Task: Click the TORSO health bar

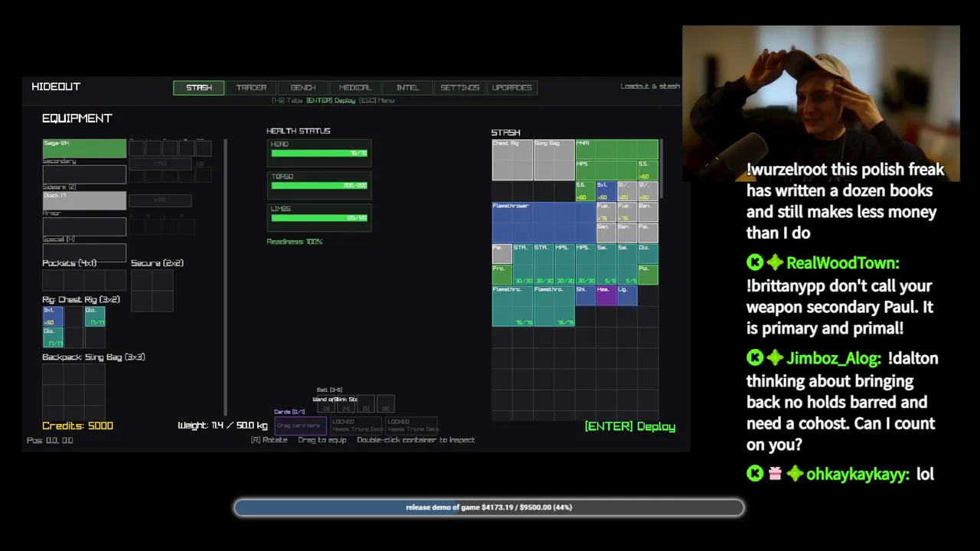Action: [x=319, y=185]
